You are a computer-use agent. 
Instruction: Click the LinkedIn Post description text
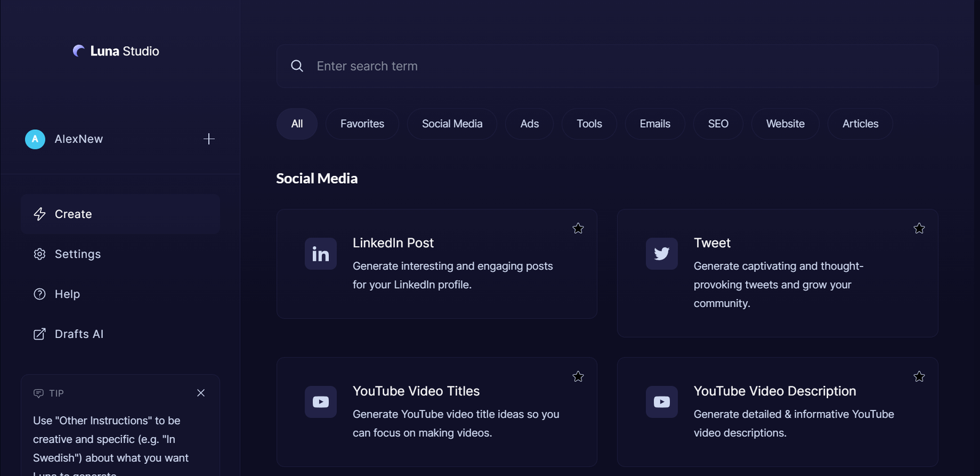[x=453, y=275]
